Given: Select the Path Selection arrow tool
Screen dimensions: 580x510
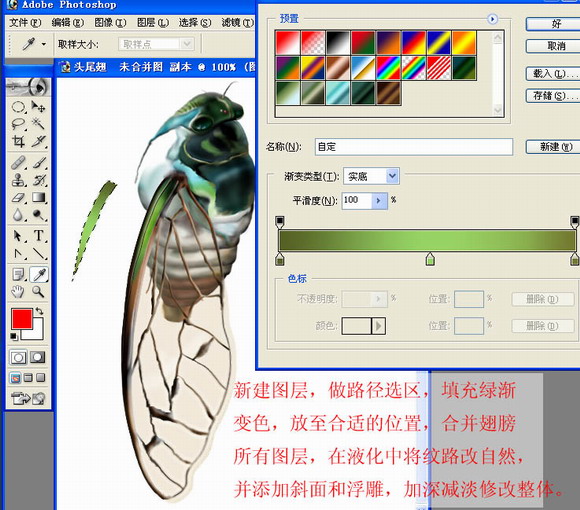Looking at the screenshot, I should [18, 236].
